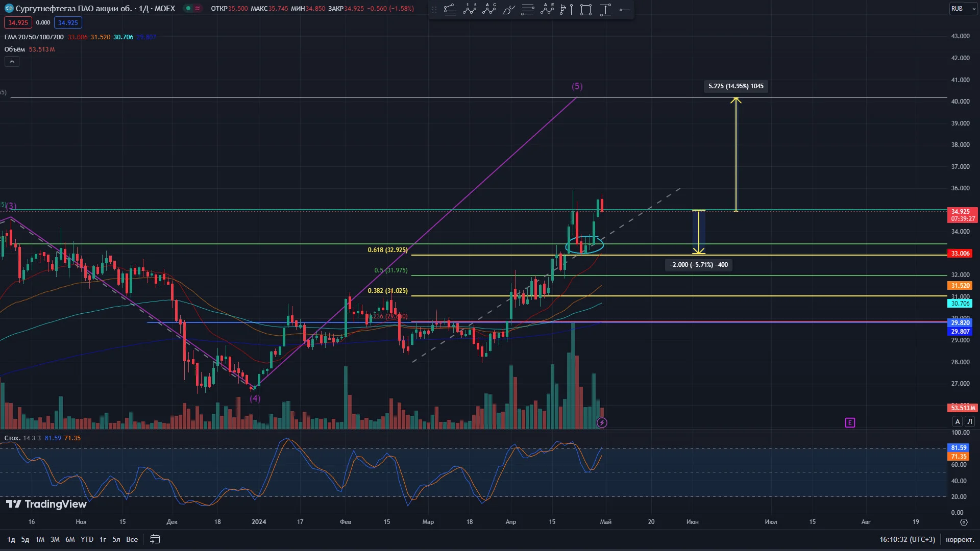Toggle the pink data mode indicator
This screenshot has width=980, height=551.
click(198, 8)
